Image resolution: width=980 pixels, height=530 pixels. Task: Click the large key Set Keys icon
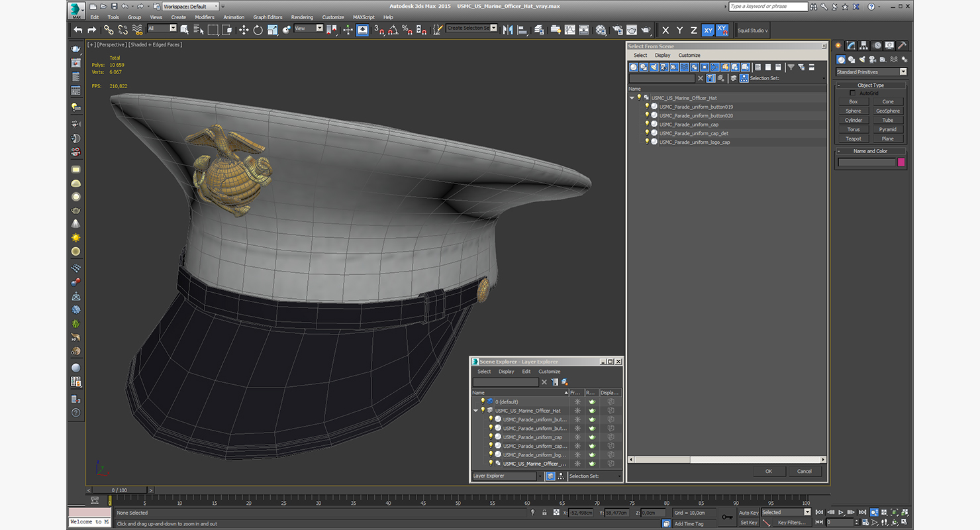pos(727,517)
